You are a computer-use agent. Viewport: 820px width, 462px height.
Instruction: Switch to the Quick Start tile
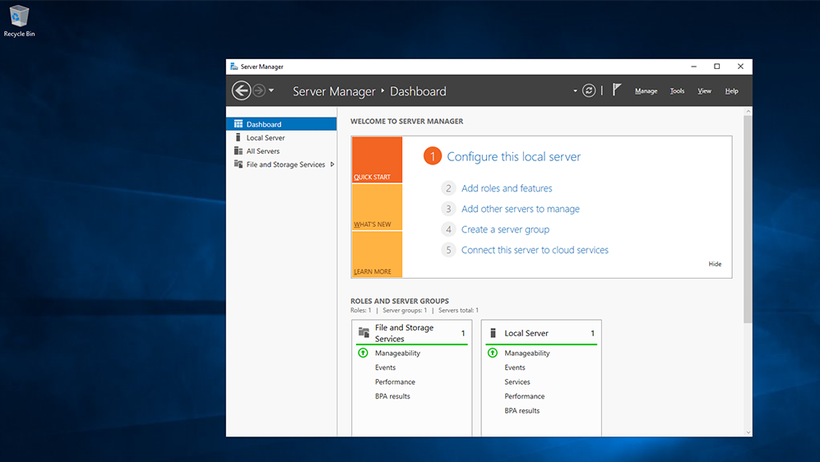(x=377, y=160)
